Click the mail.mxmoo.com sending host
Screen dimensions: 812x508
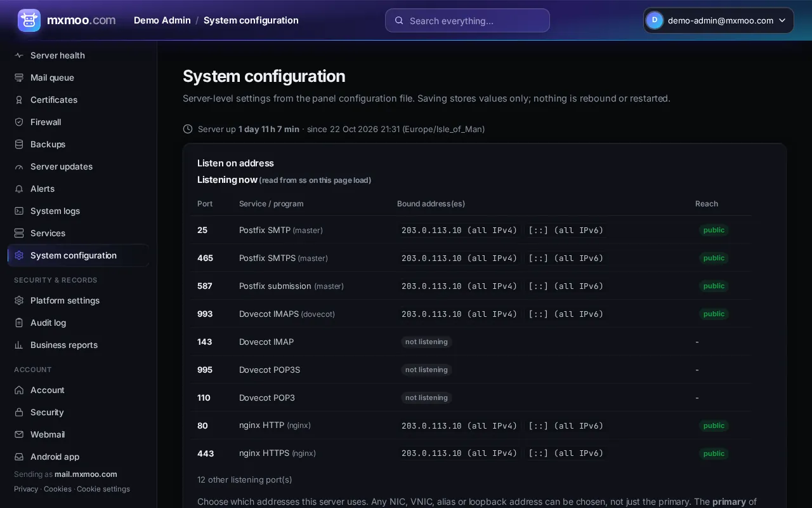(86, 474)
